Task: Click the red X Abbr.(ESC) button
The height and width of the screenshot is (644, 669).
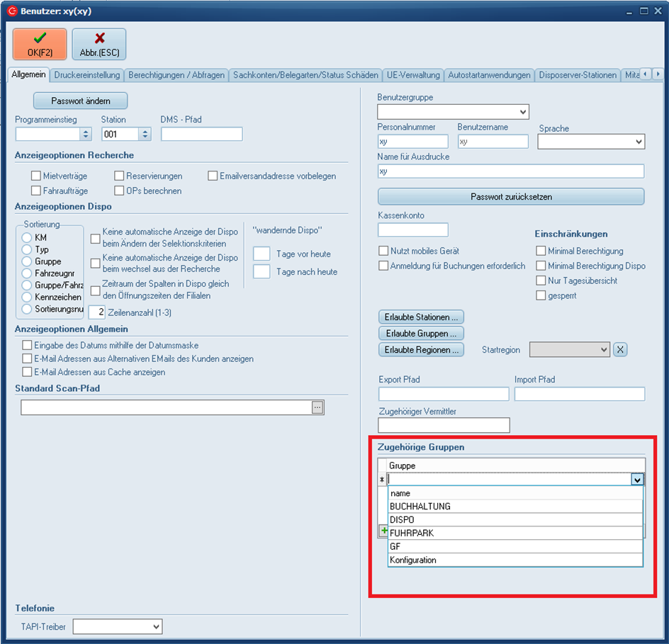Action: point(99,44)
